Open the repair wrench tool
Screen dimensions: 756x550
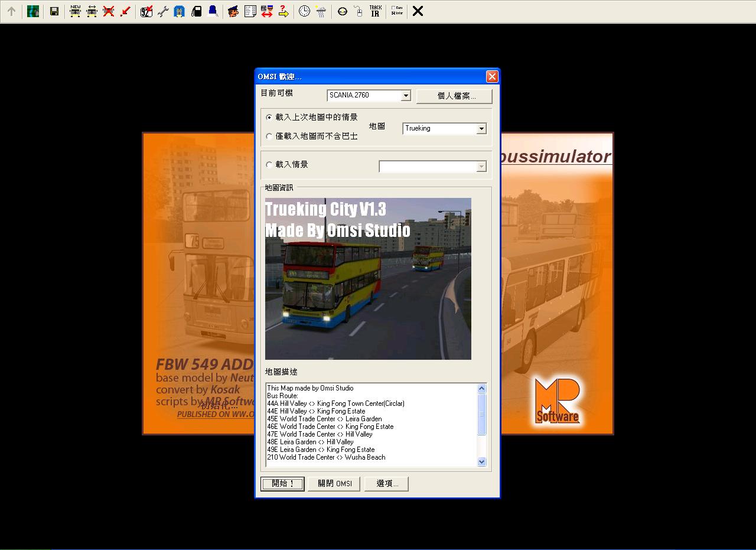click(x=163, y=11)
